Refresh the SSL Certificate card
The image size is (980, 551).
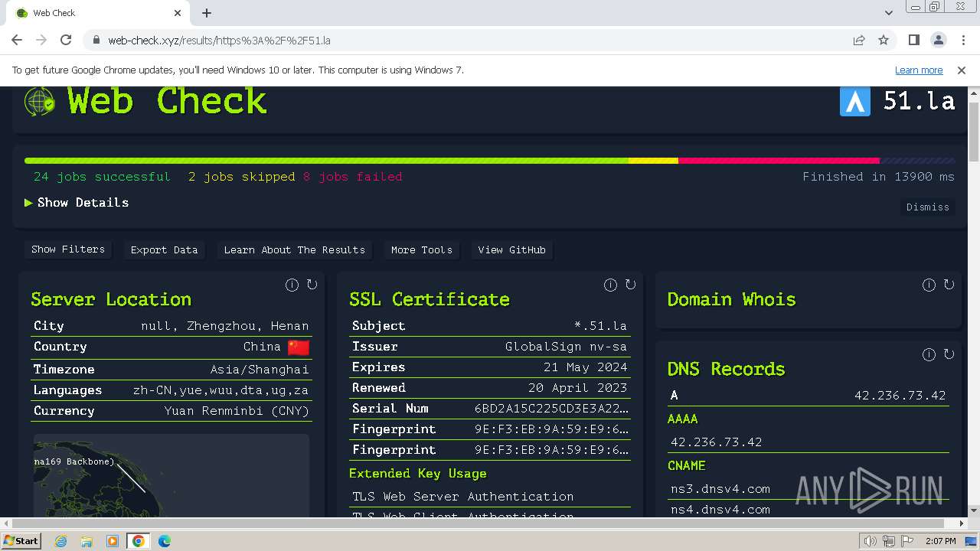click(x=630, y=285)
